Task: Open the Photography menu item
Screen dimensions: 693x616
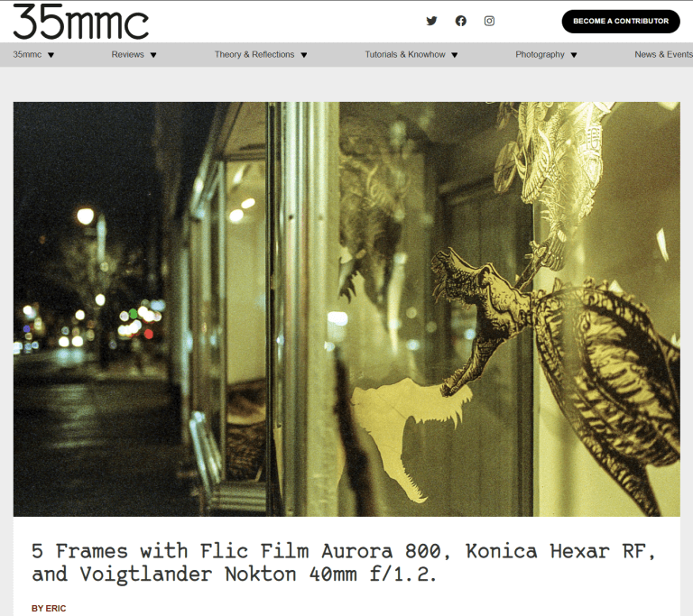Action: 540,54
